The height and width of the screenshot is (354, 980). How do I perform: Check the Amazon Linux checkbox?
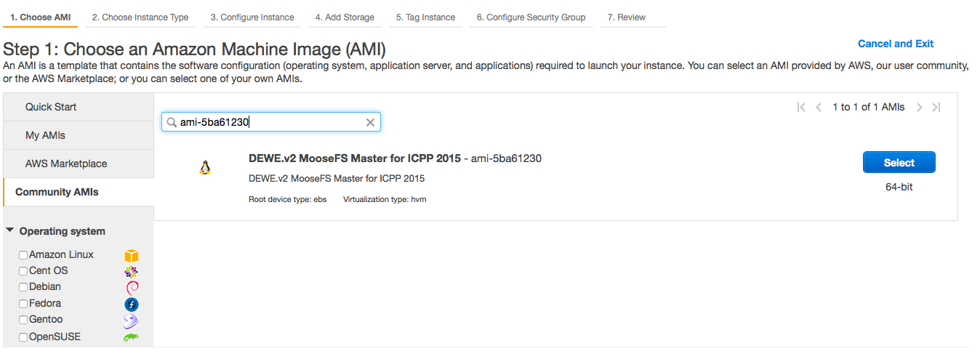(23, 255)
